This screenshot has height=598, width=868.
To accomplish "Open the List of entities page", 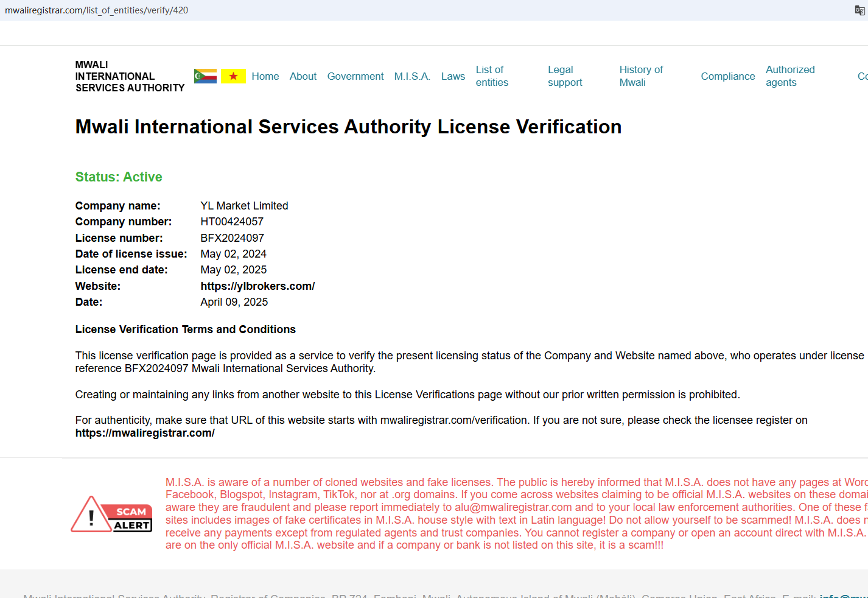I will click(492, 76).
